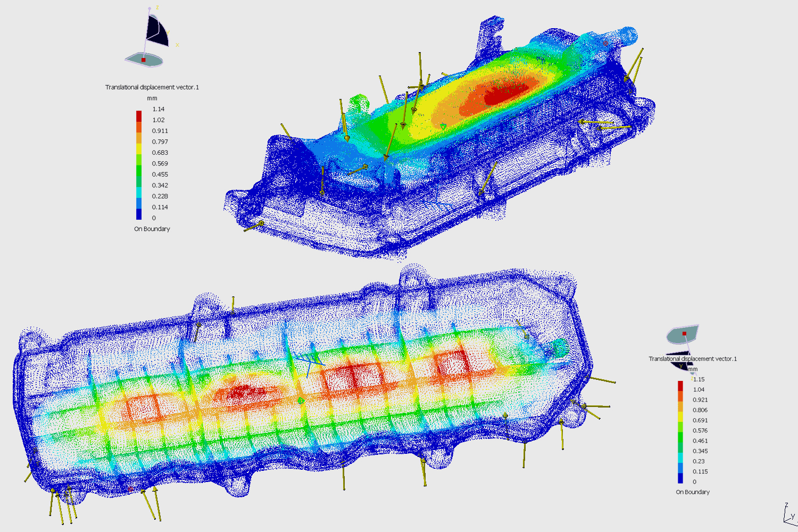Click the On Boundary label under lower-right legend
This screenshot has width=798, height=532.
tap(692, 492)
